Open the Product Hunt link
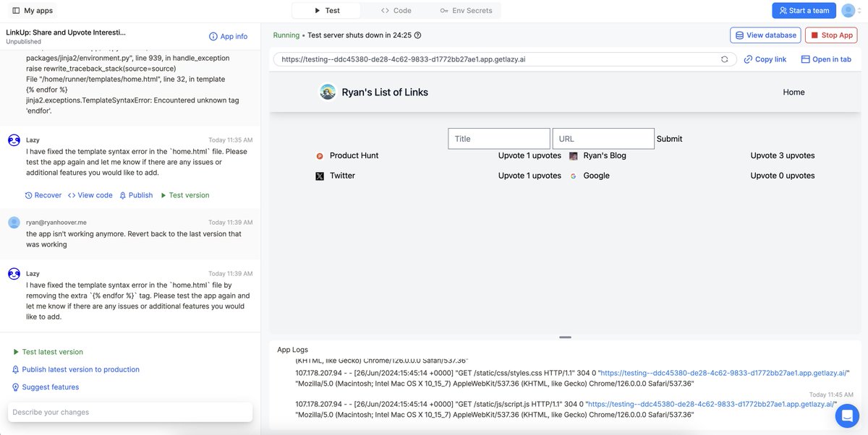 (x=354, y=155)
